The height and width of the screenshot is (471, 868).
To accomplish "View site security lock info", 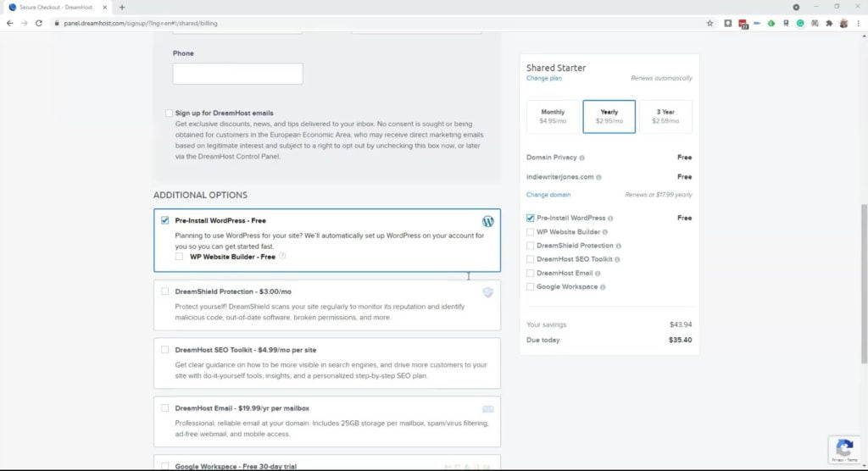I will pos(57,23).
